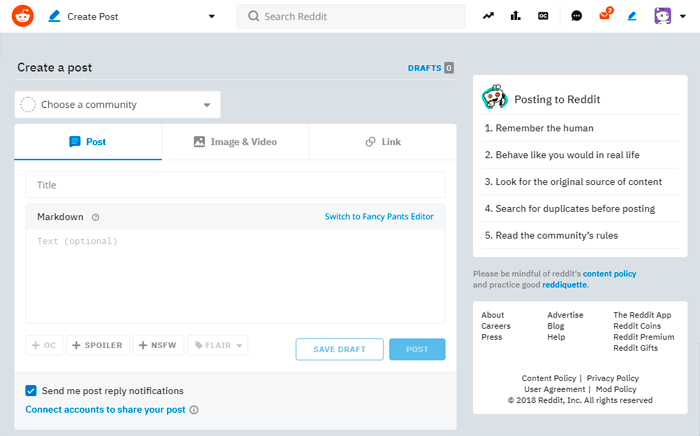Switch to Fancy Pants Editor
Image resolution: width=700 pixels, height=436 pixels.
click(379, 216)
